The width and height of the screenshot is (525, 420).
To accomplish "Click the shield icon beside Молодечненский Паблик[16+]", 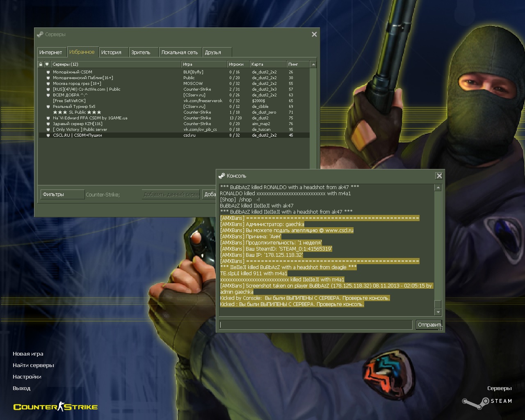I will pos(48,78).
